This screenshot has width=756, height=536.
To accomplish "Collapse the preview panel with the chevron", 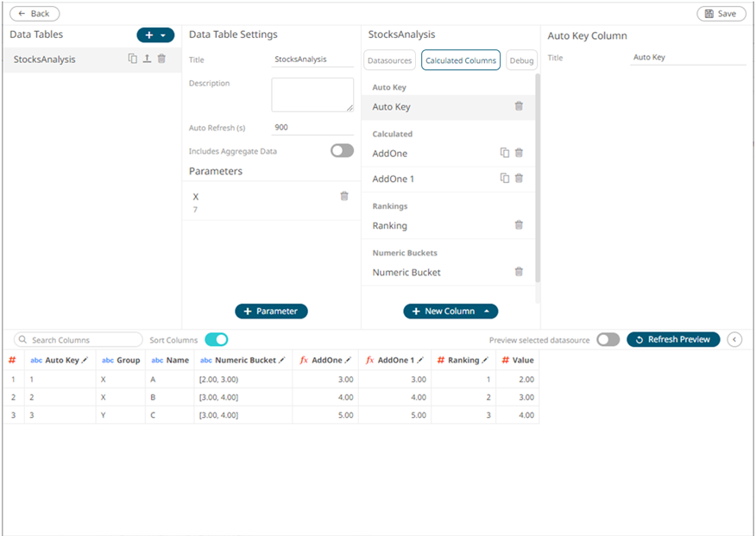I will pos(735,339).
